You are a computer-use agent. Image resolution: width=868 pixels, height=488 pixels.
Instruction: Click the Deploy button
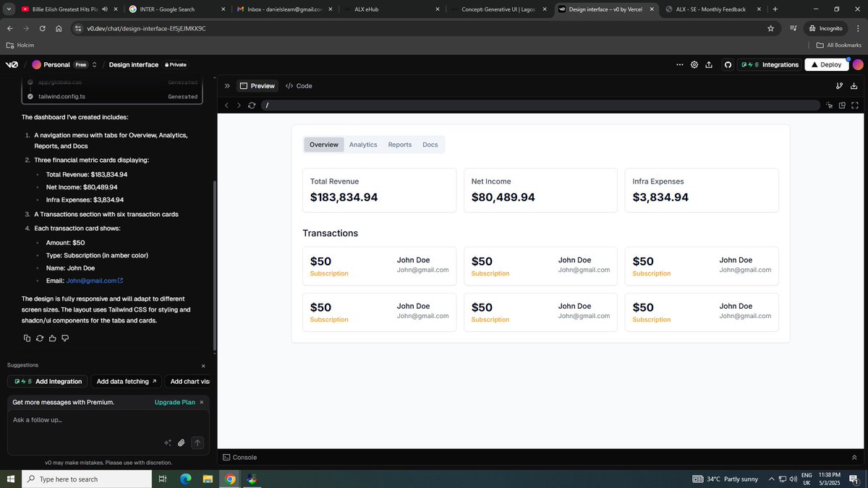[826, 64]
